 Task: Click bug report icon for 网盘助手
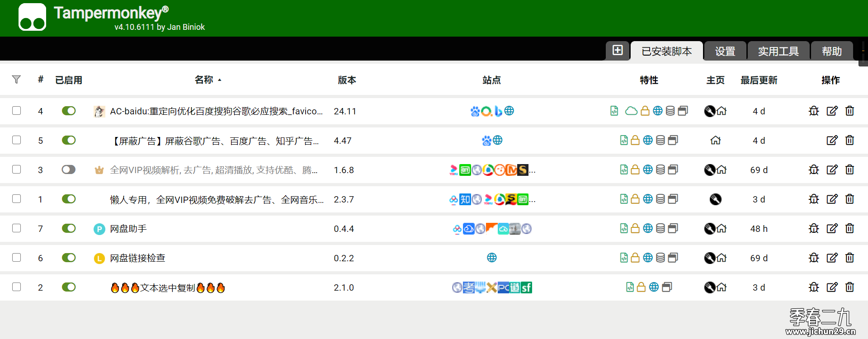coord(814,228)
